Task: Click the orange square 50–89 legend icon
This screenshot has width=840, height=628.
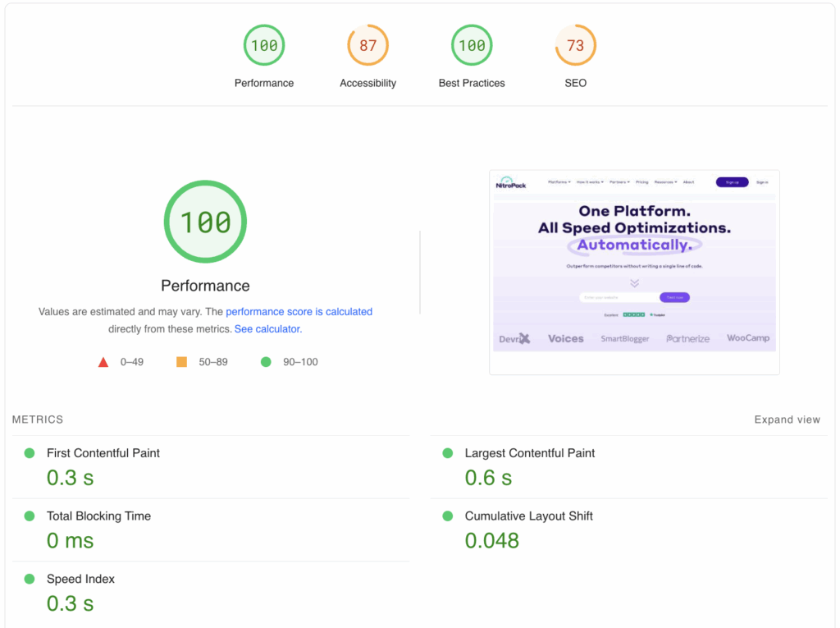Action: point(182,360)
